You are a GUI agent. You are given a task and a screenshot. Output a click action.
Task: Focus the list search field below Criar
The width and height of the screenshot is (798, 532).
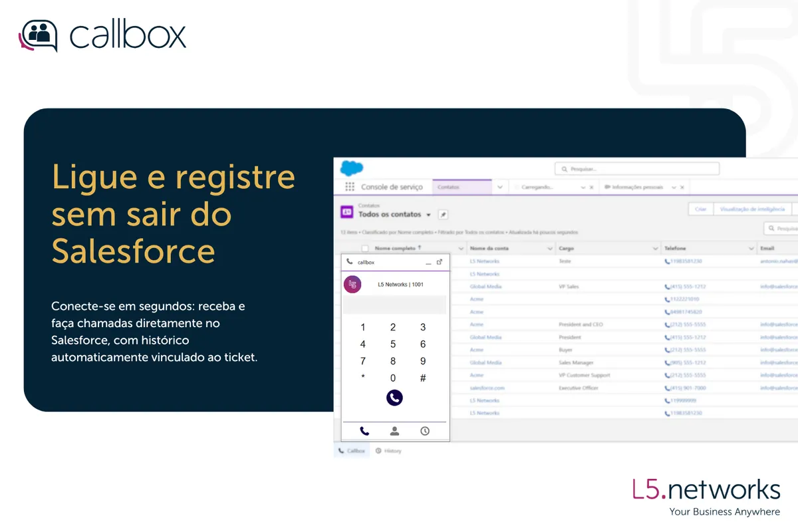781,228
